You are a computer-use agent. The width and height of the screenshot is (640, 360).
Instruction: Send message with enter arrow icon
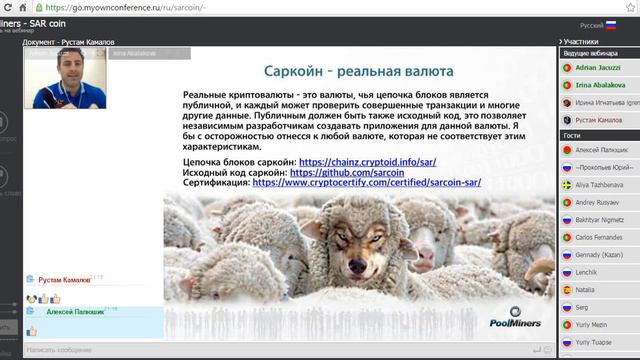click(537, 350)
